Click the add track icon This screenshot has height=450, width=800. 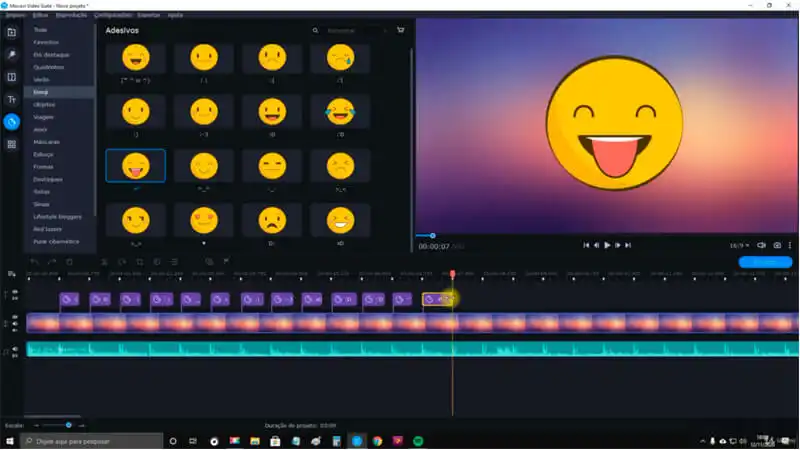[x=11, y=274]
